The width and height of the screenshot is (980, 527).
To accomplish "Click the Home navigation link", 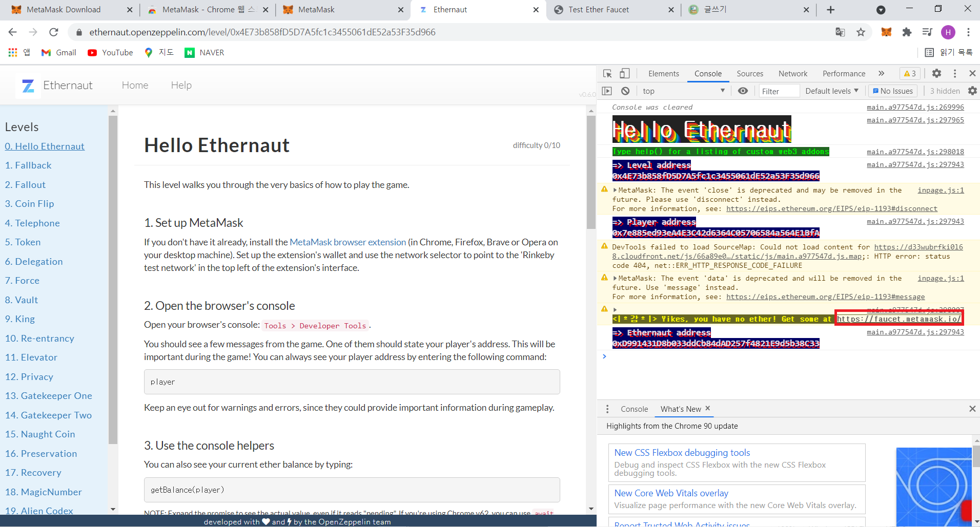I will pos(135,86).
